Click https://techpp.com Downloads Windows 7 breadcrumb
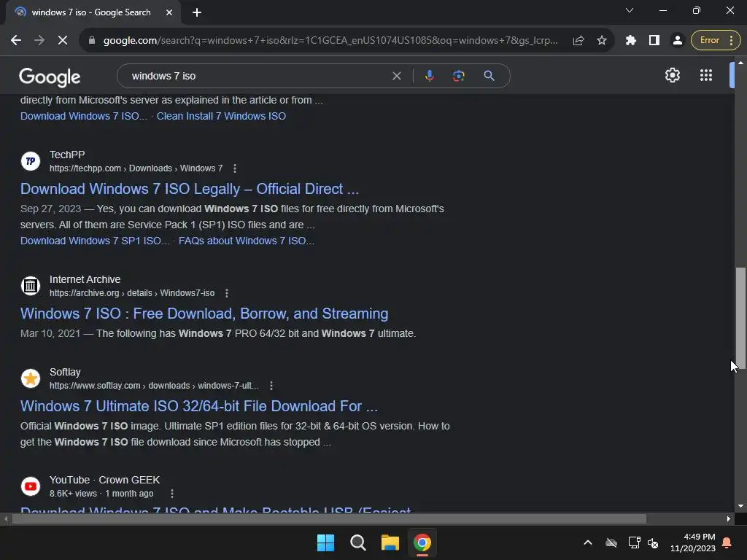 (x=136, y=168)
